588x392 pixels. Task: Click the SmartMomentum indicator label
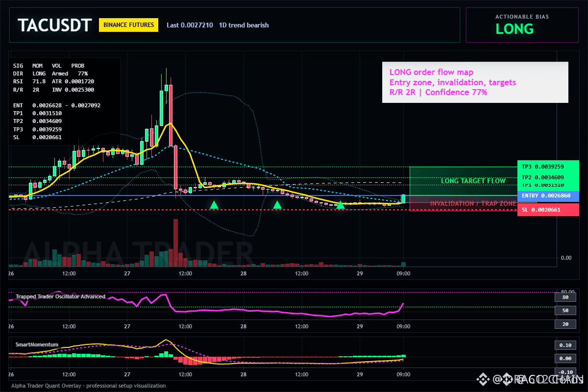37,344
